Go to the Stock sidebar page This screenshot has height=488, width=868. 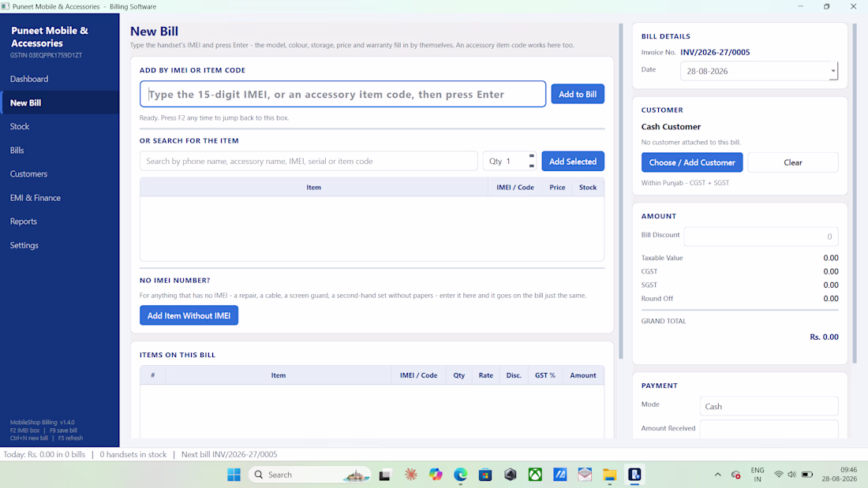[60, 127]
